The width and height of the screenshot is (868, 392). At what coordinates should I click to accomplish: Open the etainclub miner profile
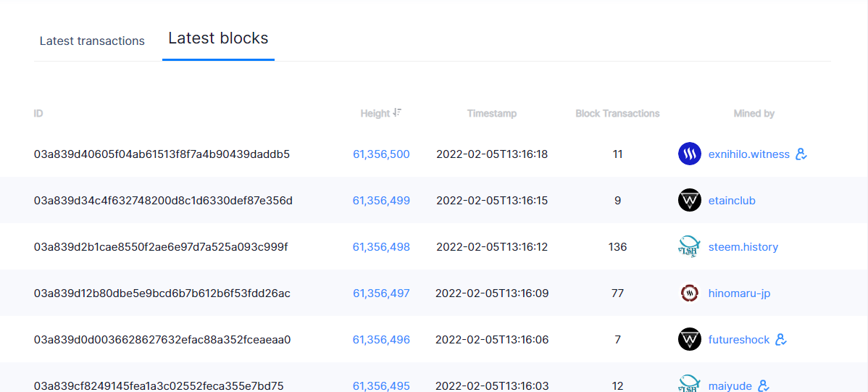(x=732, y=201)
